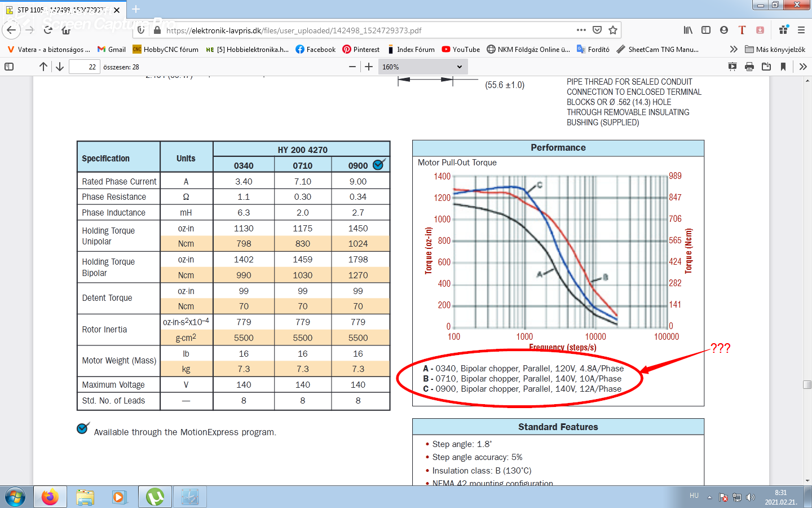Select the STP 1105 PDF tab
This screenshot has height=508, width=812.
(x=59, y=10)
